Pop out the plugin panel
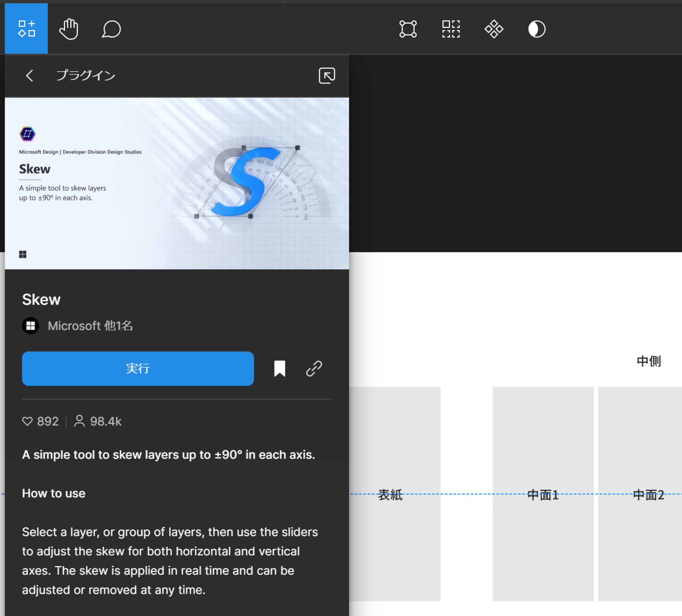 (327, 75)
